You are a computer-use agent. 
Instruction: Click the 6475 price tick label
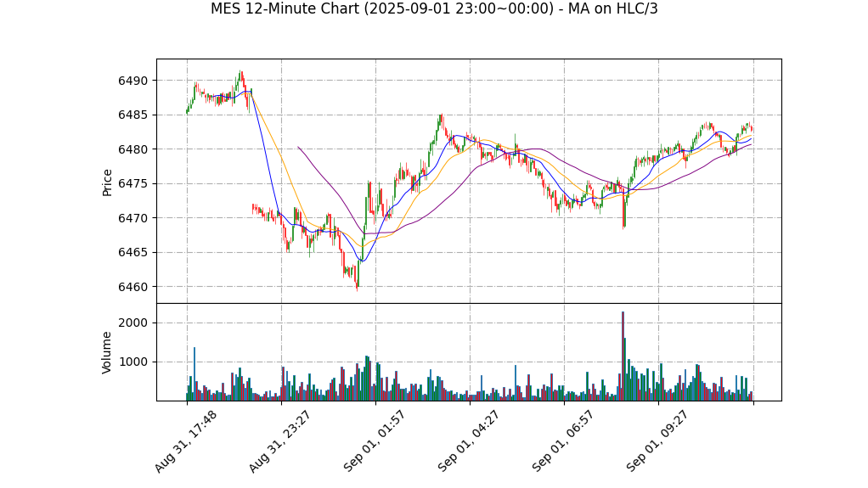pyautogui.click(x=133, y=183)
